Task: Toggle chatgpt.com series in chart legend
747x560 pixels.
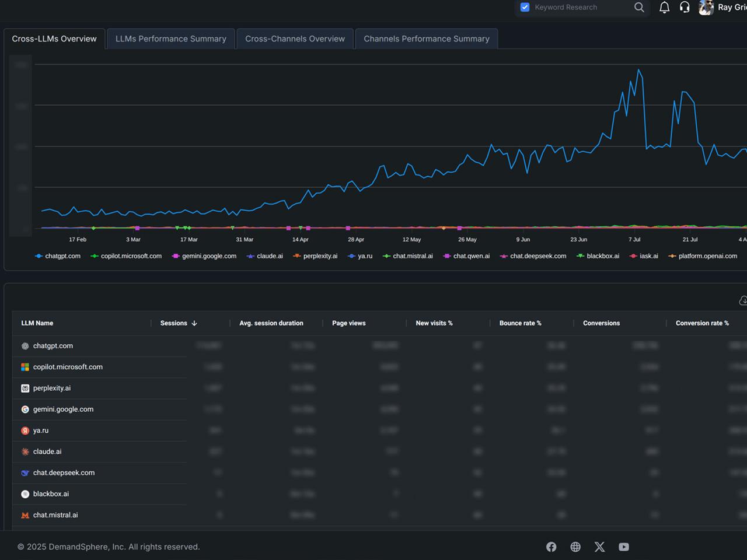Action: click(x=58, y=256)
